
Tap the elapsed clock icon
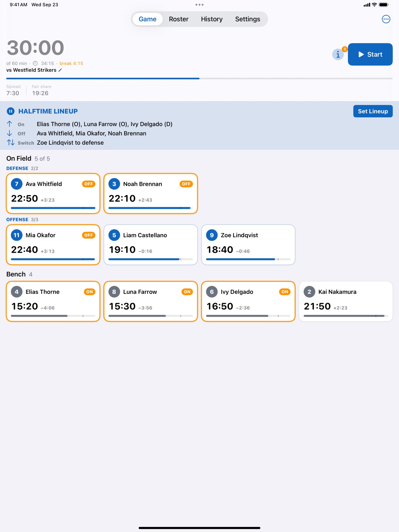[x=35, y=63]
